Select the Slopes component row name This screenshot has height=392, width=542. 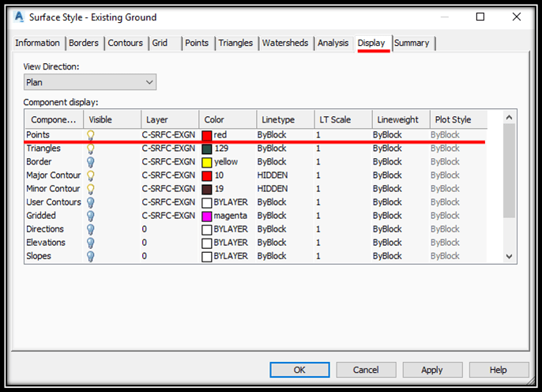(39, 256)
